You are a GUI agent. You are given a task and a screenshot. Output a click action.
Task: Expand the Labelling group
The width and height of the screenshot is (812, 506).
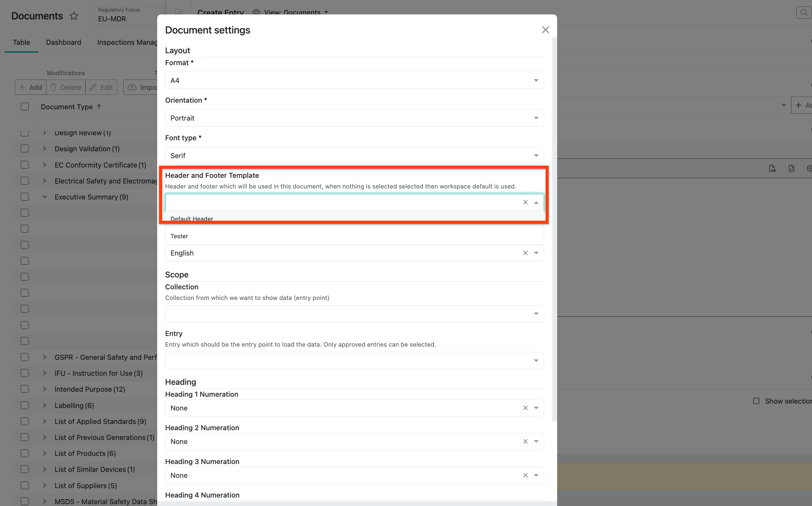coord(44,405)
